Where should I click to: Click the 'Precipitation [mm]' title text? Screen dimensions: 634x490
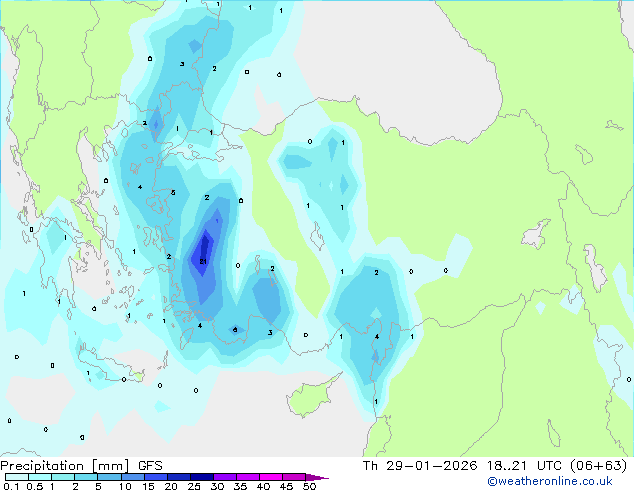point(65,466)
